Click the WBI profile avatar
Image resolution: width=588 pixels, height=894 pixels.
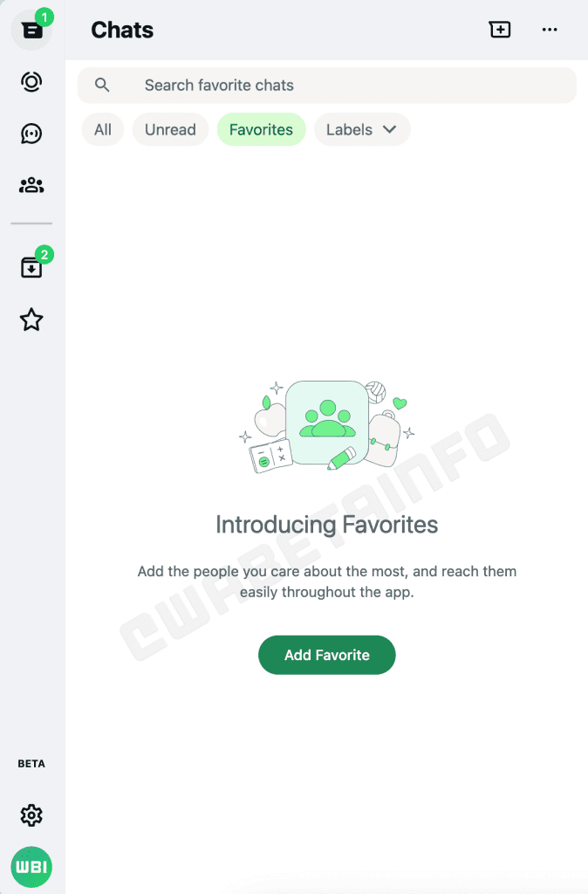[x=31, y=867]
